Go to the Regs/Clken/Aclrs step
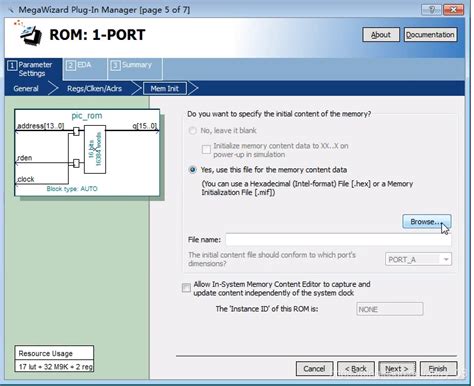474x386 pixels. click(x=94, y=89)
